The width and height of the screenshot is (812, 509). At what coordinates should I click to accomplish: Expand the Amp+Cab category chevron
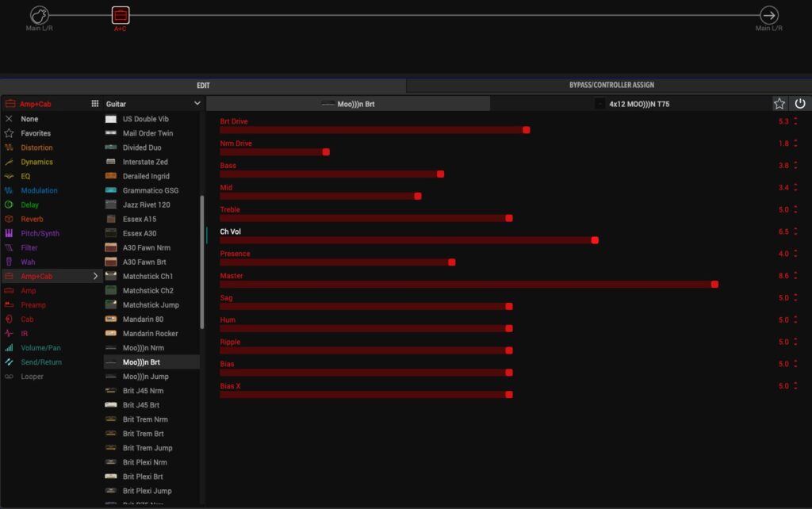(x=96, y=276)
